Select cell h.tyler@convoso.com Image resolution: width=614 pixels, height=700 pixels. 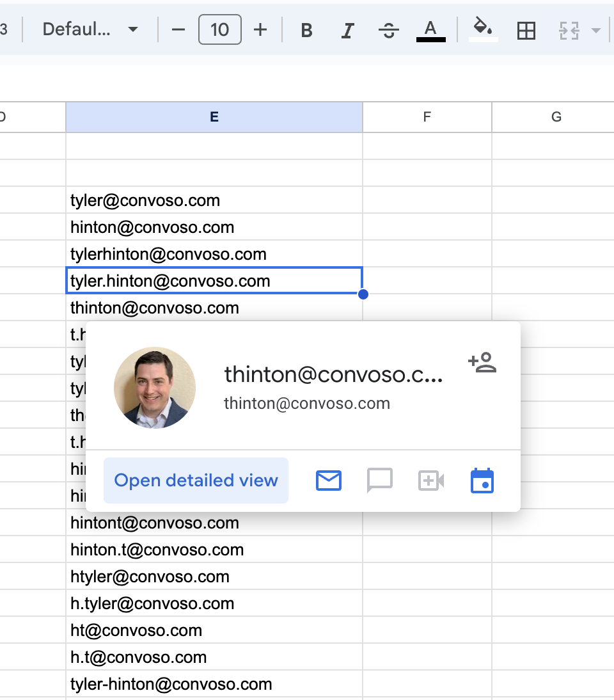pos(214,603)
